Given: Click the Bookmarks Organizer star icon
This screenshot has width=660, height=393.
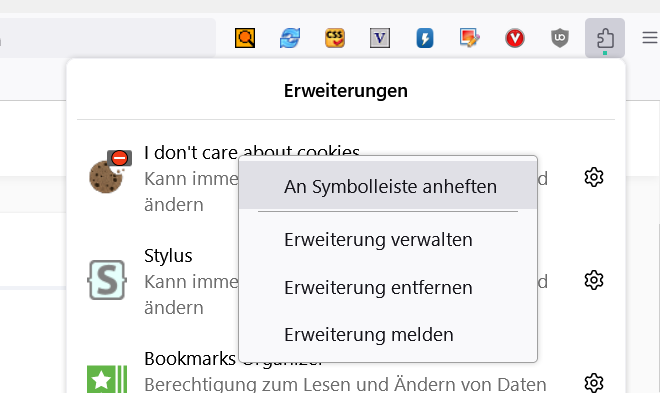Looking at the screenshot, I should (107, 380).
